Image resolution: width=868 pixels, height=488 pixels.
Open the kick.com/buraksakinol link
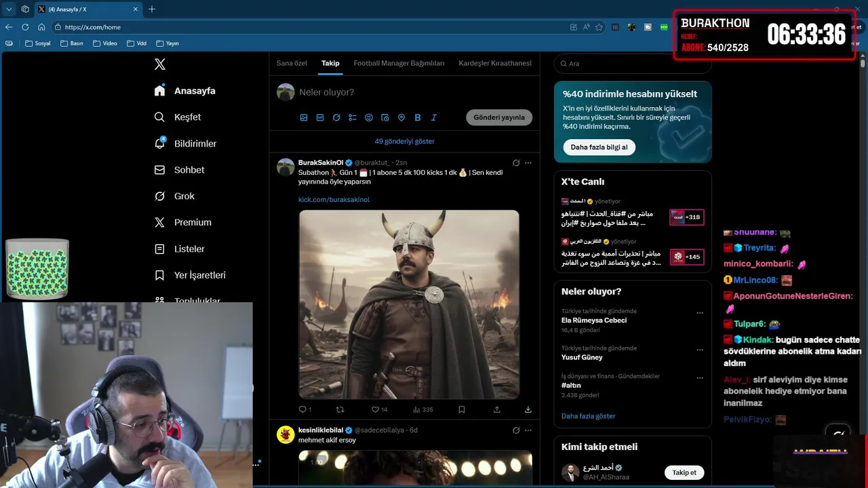click(x=334, y=199)
